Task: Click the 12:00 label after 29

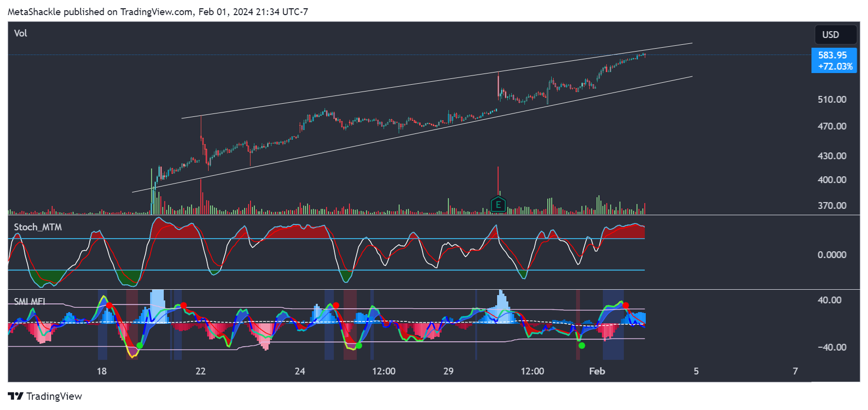Action: 532,371
